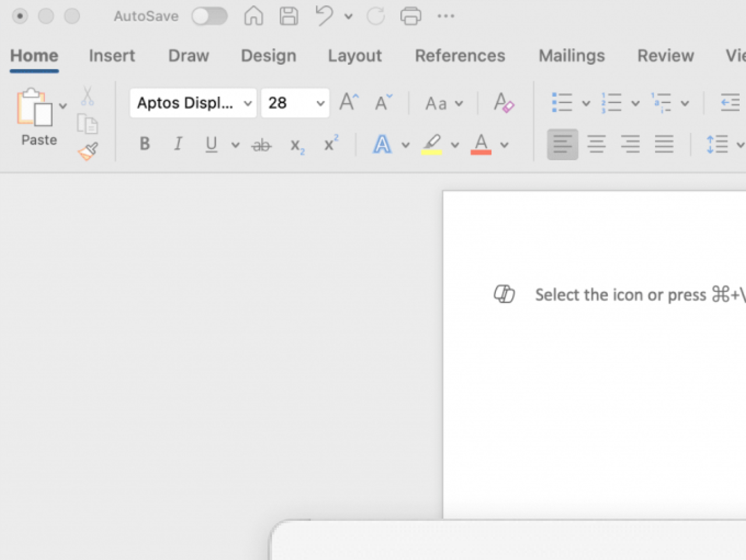Open the bullet list style dropdown

pyautogui.click(x=586, y=103)
